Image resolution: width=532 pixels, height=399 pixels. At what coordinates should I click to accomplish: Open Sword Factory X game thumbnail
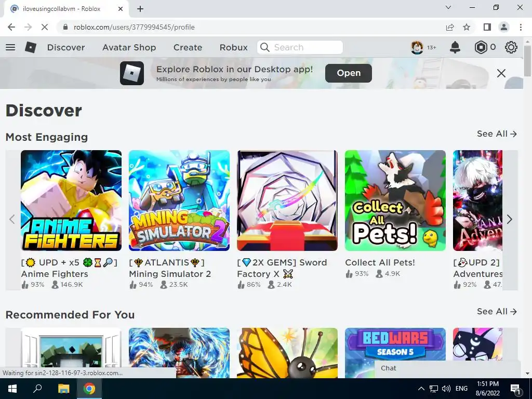pyautogui.click(x=287, y=201)
